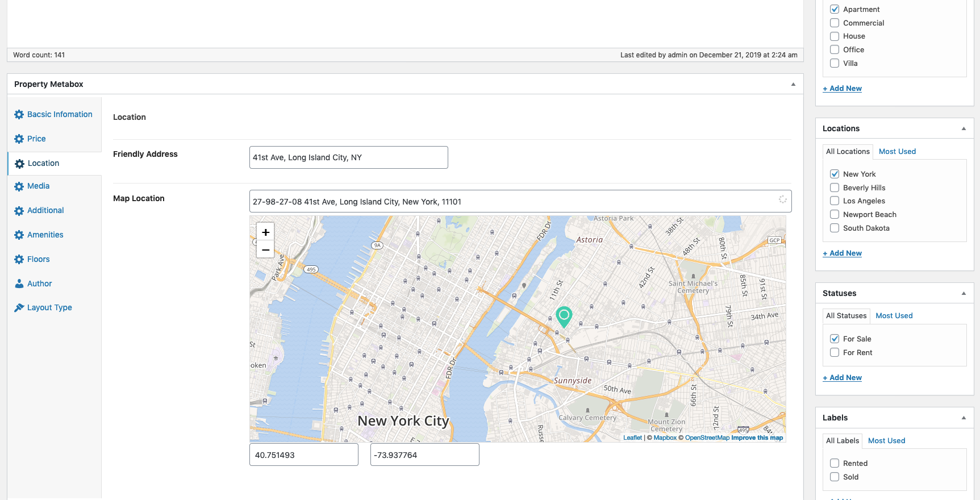Click the Layout Type pin icon
The width and height of the screenshot is (980, 500).
pyautogui.click(x=19, y=307)
